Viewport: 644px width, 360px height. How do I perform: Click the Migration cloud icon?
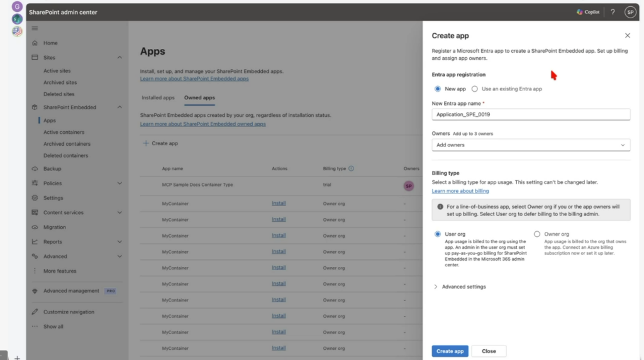coord(35,227)
